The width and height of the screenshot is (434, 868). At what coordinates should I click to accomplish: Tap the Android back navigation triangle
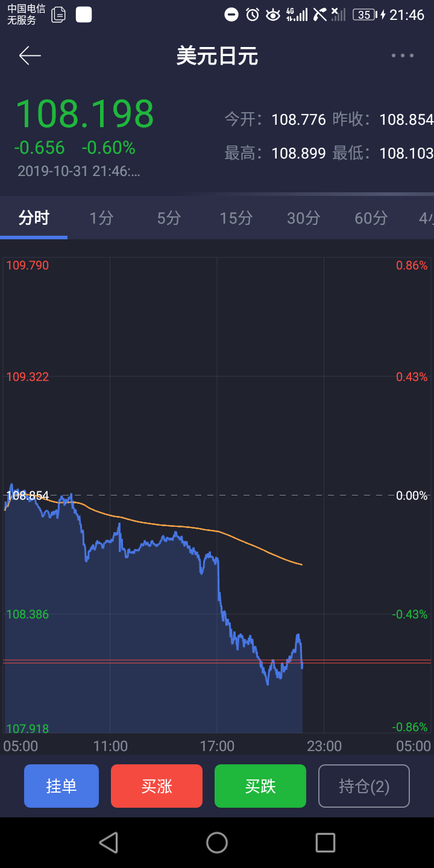pyautogui.click(x=108, y=842)
